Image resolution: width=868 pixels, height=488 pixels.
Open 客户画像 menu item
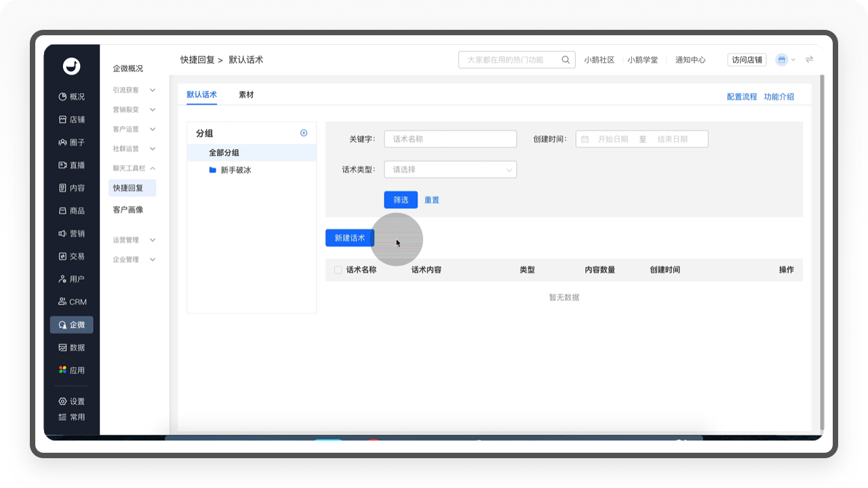(128, 210)
